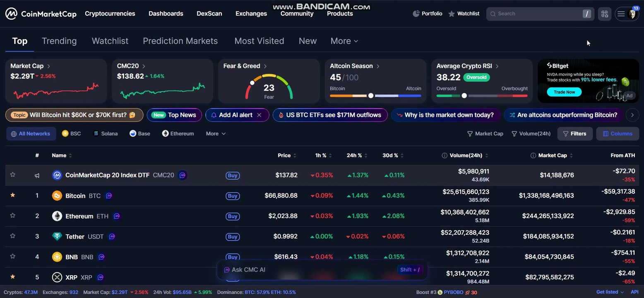Image resolution: width=644 pixels, height=298 pixels.
Task: Select the Solana network filter
Action: (x=106, y=134)
